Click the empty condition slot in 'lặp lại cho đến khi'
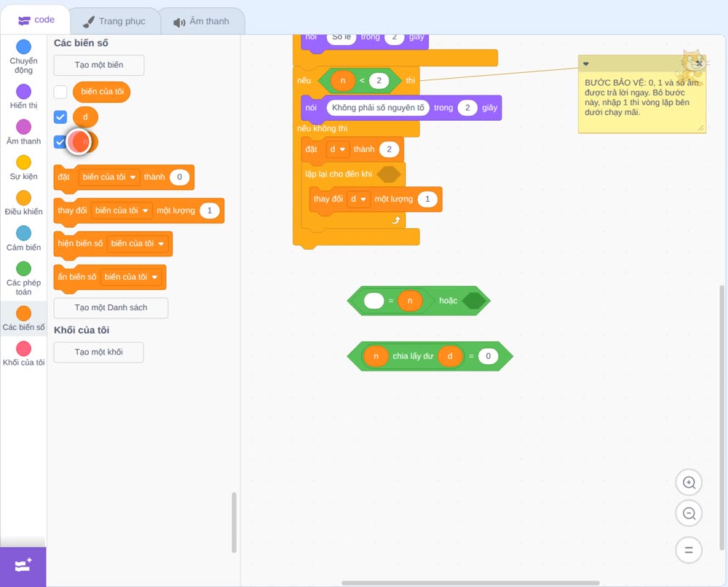The image size is (728, 587). (x=389, y=174)
